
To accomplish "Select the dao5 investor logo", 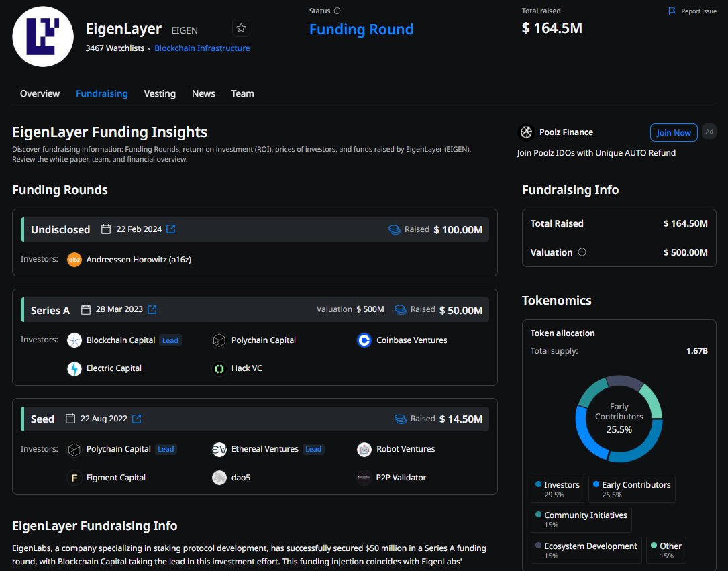I will [x=219, y=477].
